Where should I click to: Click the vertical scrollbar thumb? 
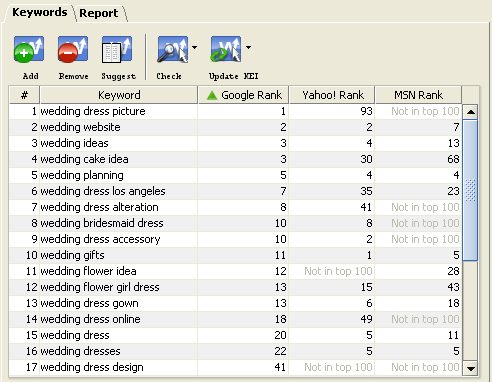(471, 190)
